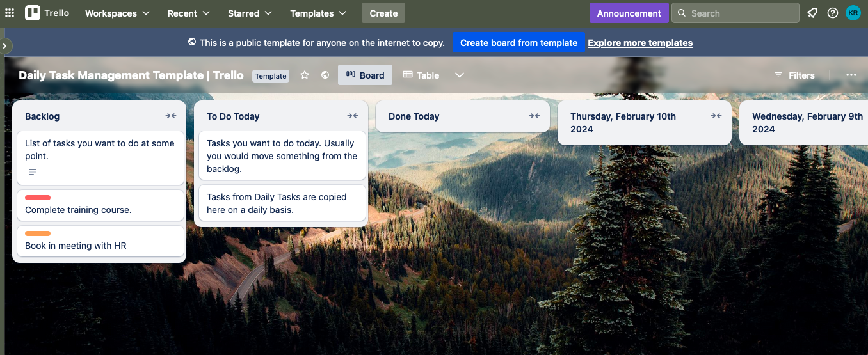Open card Book in meeting with HR
The width and height of the screenshot is (868, 355).
pos(100,241)
